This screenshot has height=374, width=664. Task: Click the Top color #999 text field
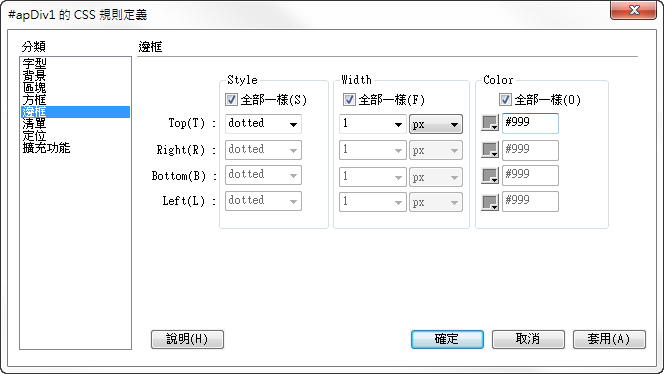tap(530, 123)
